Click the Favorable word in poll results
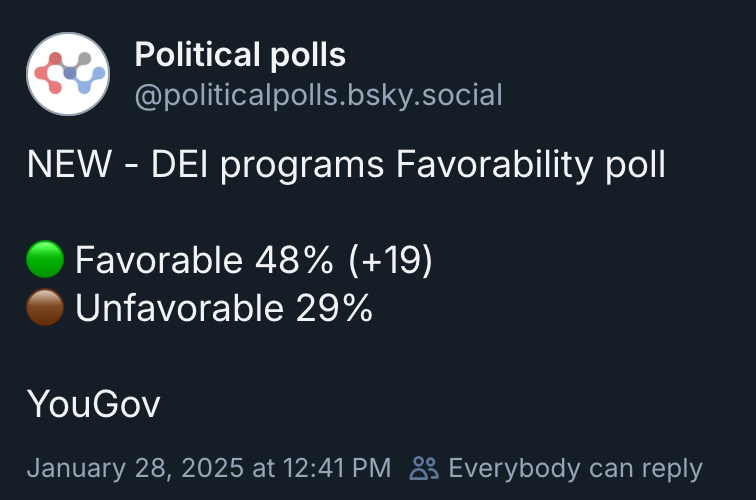This screenshot has width=756, height=500. [159, 260]
